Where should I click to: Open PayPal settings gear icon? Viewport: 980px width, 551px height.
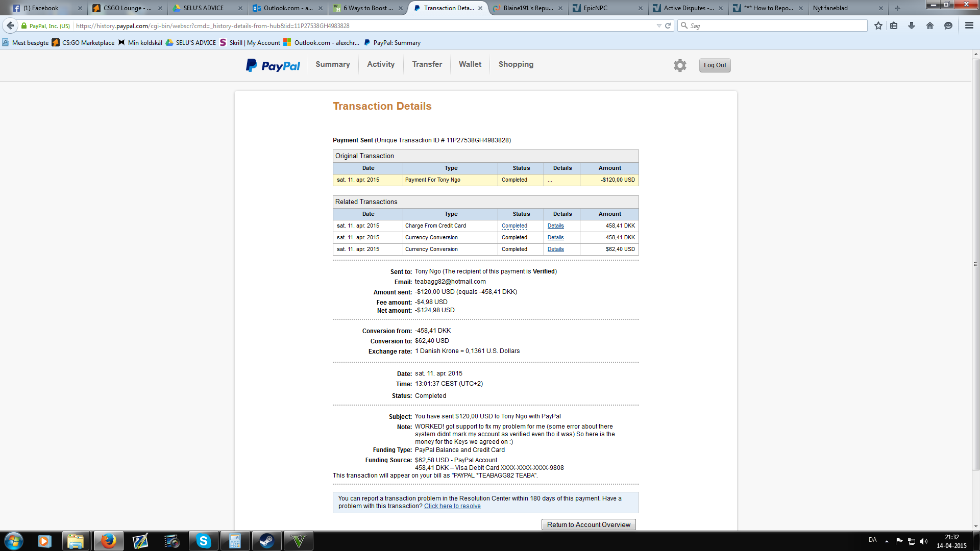click(x=679, y=65)
